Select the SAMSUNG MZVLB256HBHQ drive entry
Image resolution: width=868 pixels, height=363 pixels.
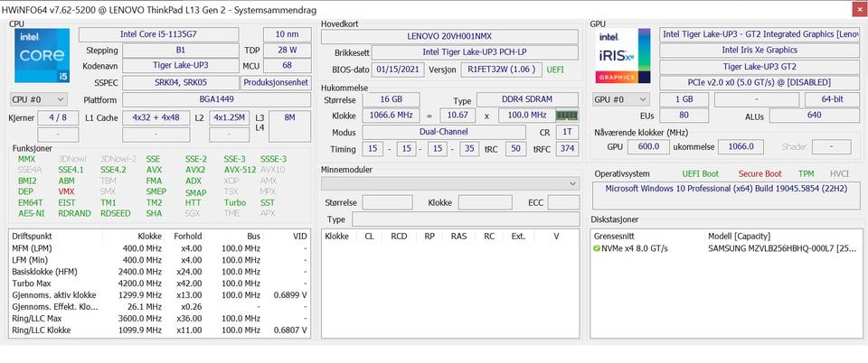click(x=778, y=248)
